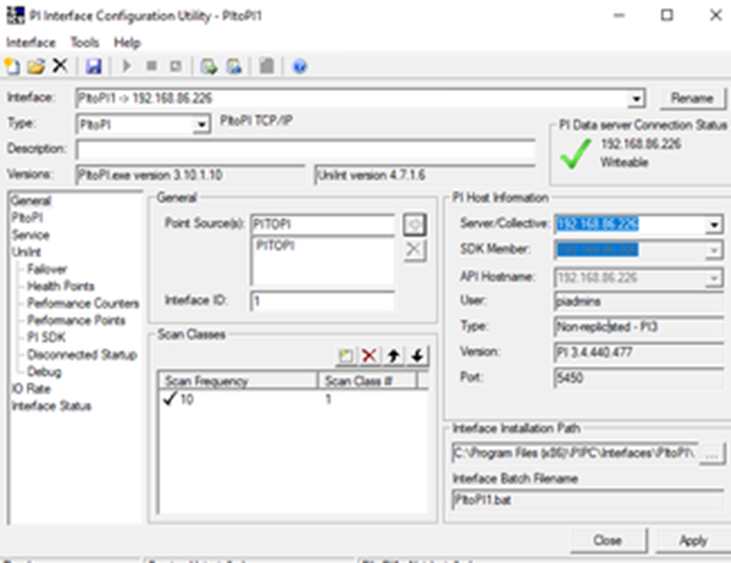Select General in the tree
This screenshot has width=731, height=563.
[x=31, y=200]
